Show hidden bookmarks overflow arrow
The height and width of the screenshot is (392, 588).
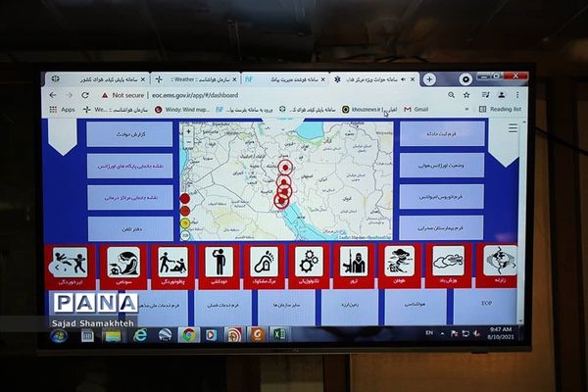tap(466, 109)
